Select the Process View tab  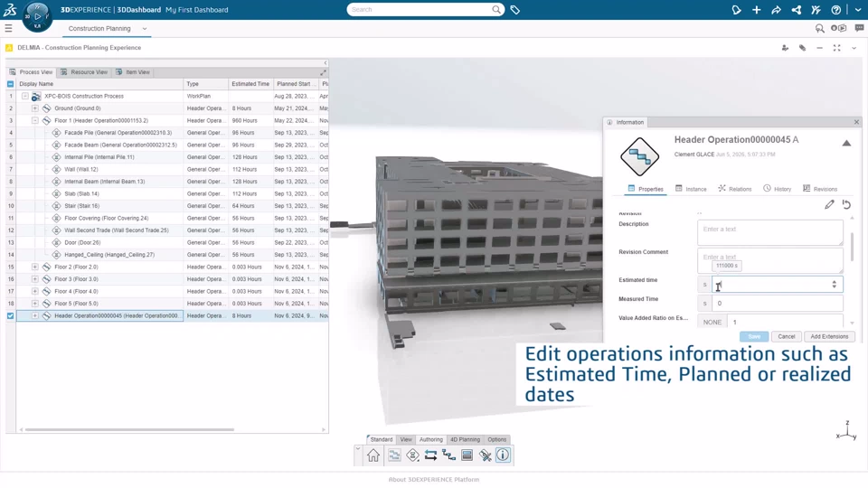point(31,72)
